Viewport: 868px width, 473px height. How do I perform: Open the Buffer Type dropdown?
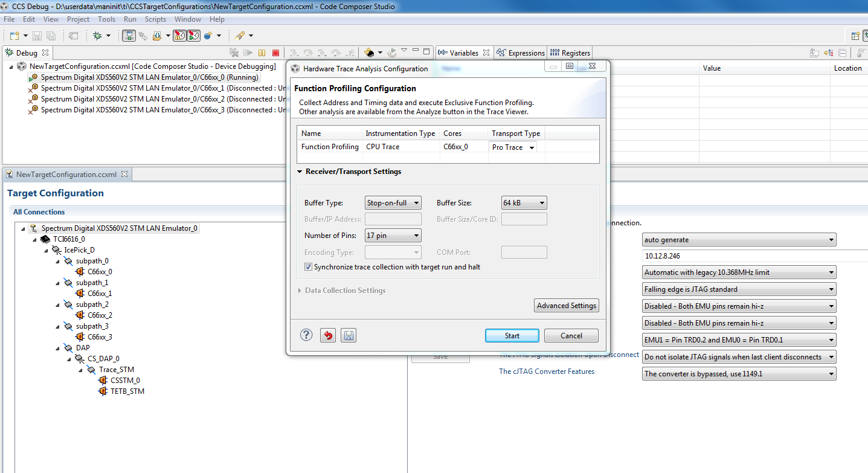[x=393, y=203]
